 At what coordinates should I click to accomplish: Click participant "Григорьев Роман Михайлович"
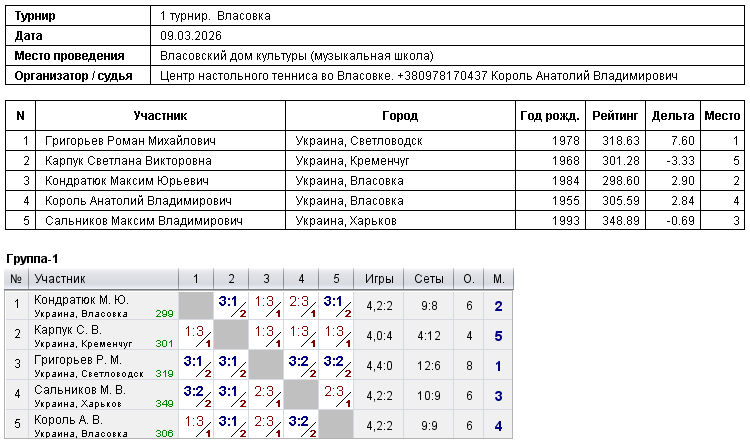[x=130, y=141]
